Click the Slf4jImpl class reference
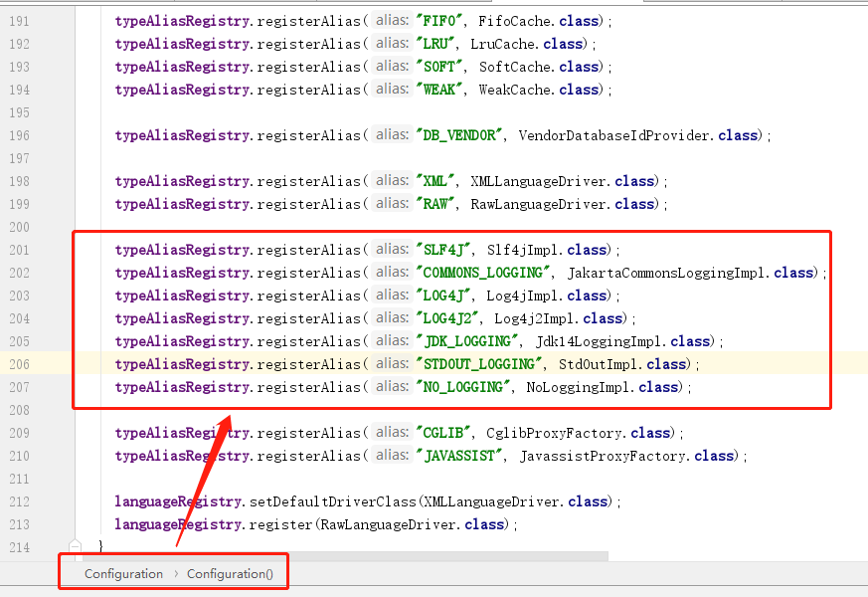 (x=524, y=251)
